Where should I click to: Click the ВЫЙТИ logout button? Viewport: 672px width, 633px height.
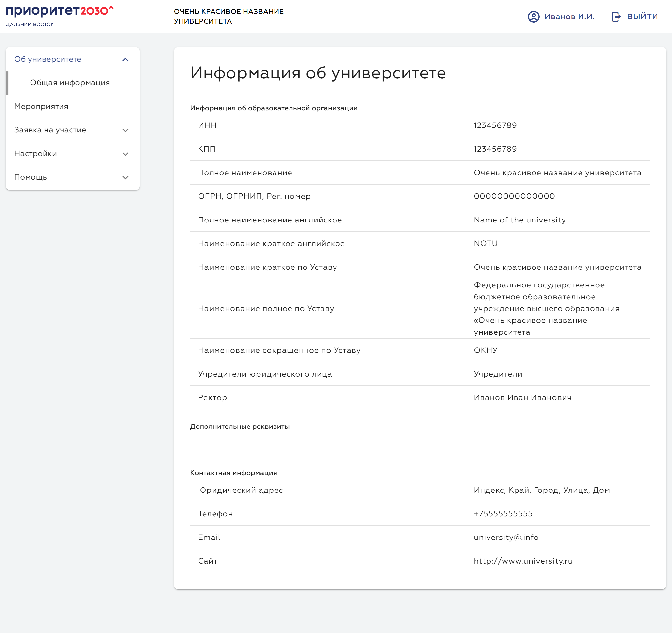(x=642, y=16)
